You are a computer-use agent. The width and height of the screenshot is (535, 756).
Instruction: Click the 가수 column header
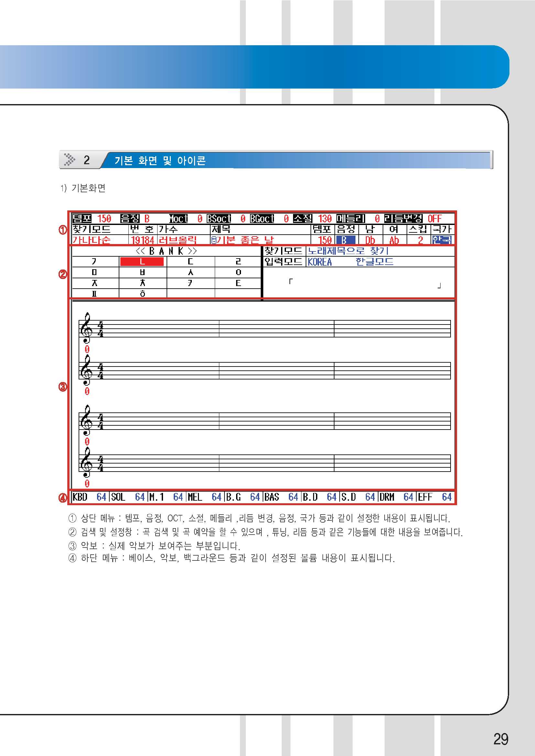point(168,229)
